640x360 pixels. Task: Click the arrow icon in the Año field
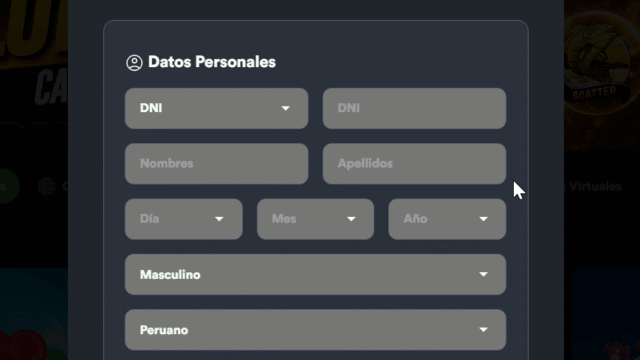coord(483,219)
